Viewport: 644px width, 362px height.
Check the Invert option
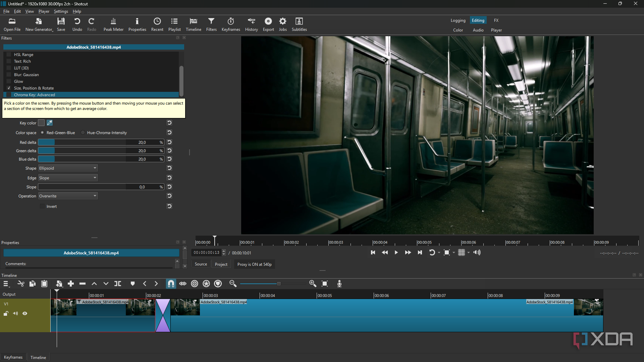[42, 206]
